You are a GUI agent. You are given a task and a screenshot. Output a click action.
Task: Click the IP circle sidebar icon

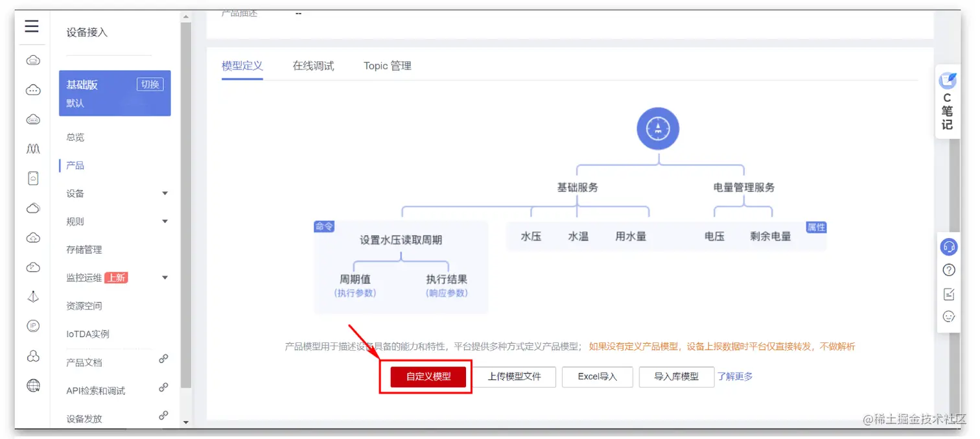coord(33,326)
